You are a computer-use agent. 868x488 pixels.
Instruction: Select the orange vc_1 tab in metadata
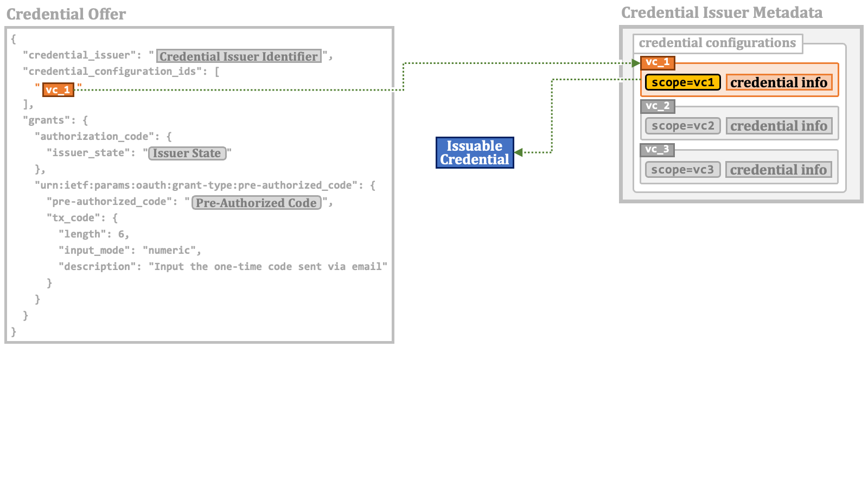(658, 62)
